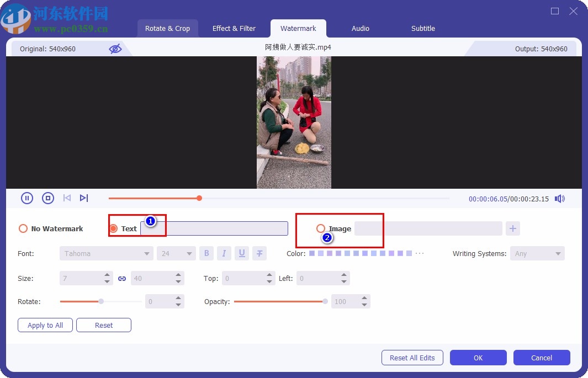
Task: Mute the preview volume
Action: pos(560,199)
